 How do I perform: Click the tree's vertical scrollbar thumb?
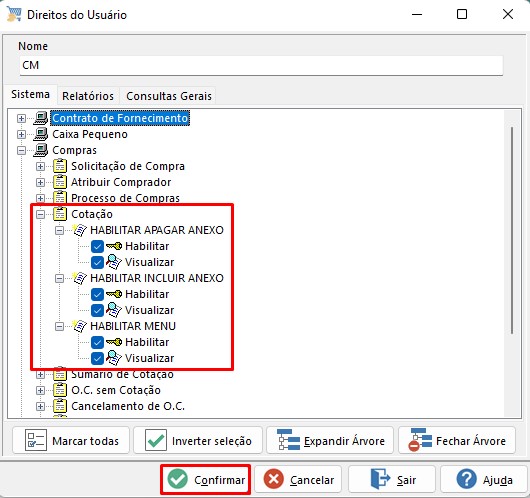point(512,230)
